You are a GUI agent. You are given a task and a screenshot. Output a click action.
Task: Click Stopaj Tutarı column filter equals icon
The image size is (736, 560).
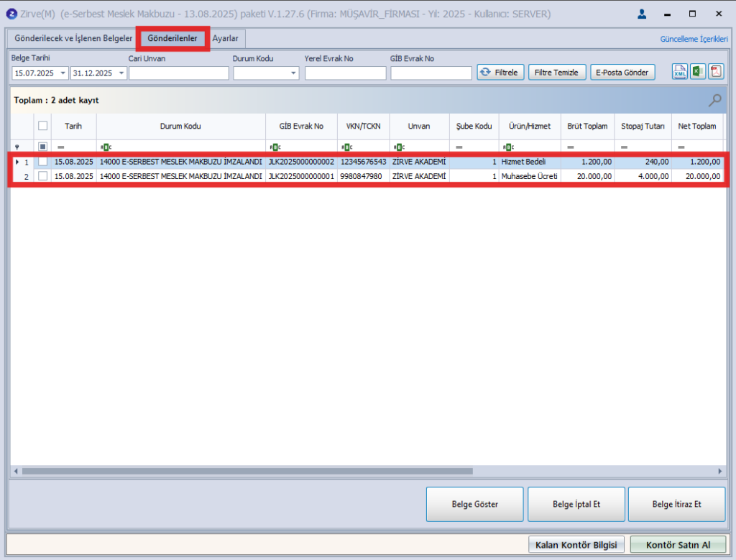[x=625, y=147]
